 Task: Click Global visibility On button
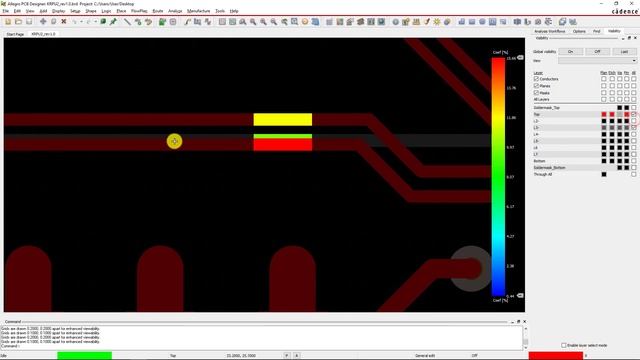pos(570,52)
